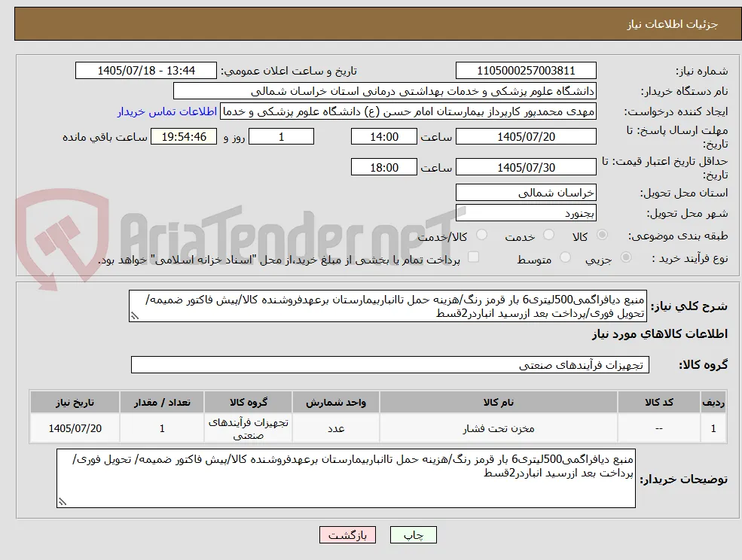Click the نام دستگاه خریدار label
The height and width of the screenshot is (560, 742).
pos(684,91)
